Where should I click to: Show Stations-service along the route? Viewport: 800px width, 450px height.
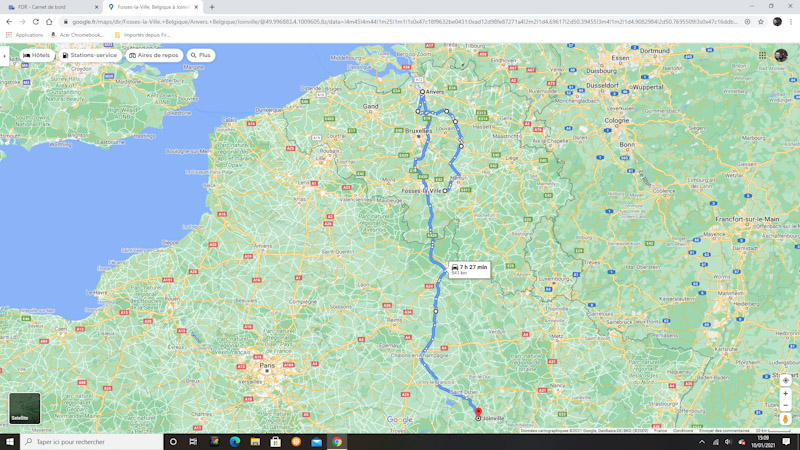[90, 55]
